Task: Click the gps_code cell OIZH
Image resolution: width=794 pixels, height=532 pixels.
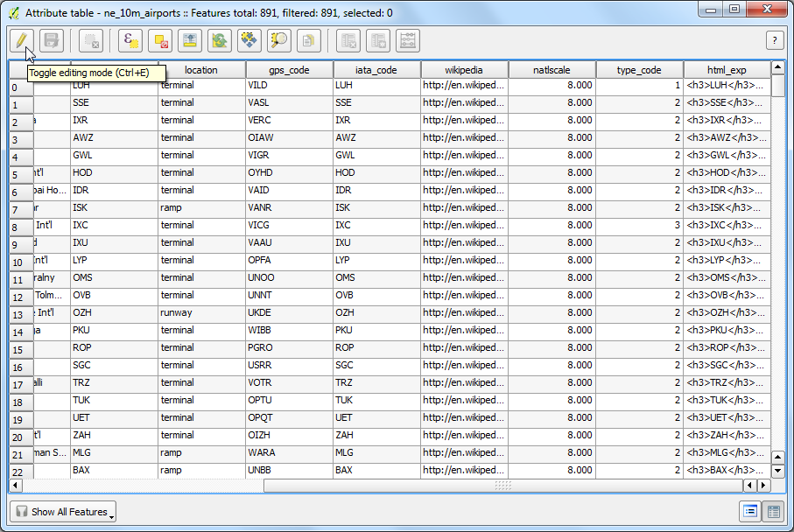Action: (289, 435)
